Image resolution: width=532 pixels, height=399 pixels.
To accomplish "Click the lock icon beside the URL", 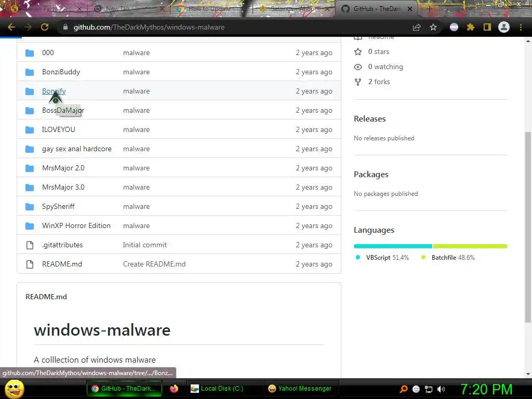I will pyautogui.click(x=65, y=27).
